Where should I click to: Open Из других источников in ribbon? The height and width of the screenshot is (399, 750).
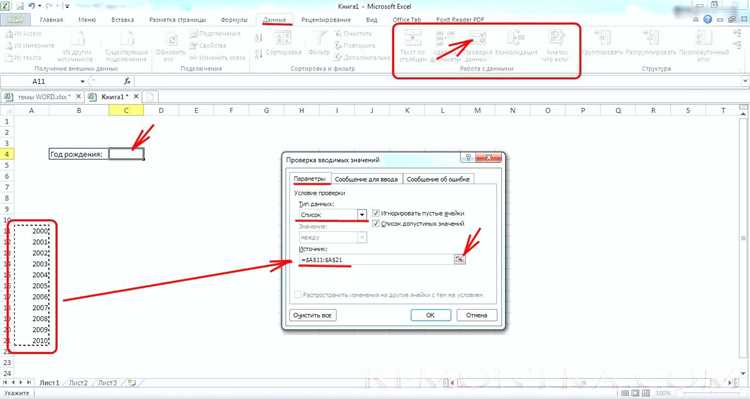(x=77, y=46)
